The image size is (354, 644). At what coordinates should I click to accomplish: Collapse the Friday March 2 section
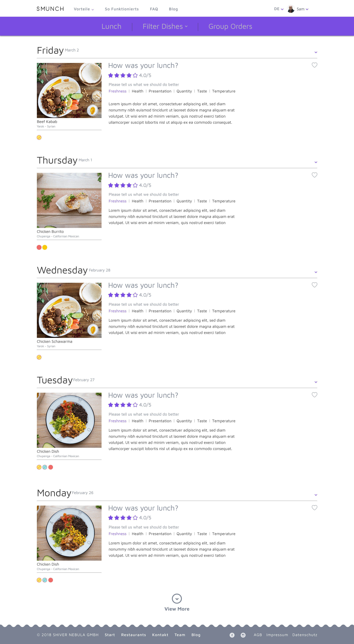(x=316, y=52)
